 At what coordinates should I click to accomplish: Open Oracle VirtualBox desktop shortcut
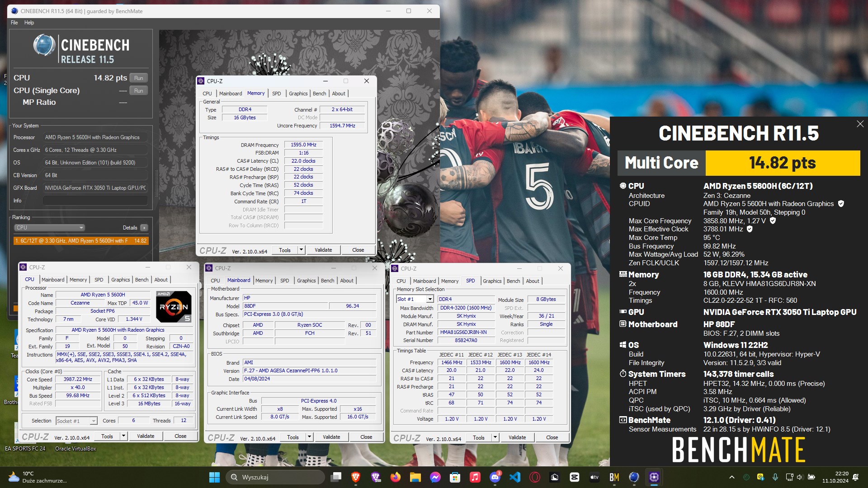pyautogui.click(x=75, y=449)
